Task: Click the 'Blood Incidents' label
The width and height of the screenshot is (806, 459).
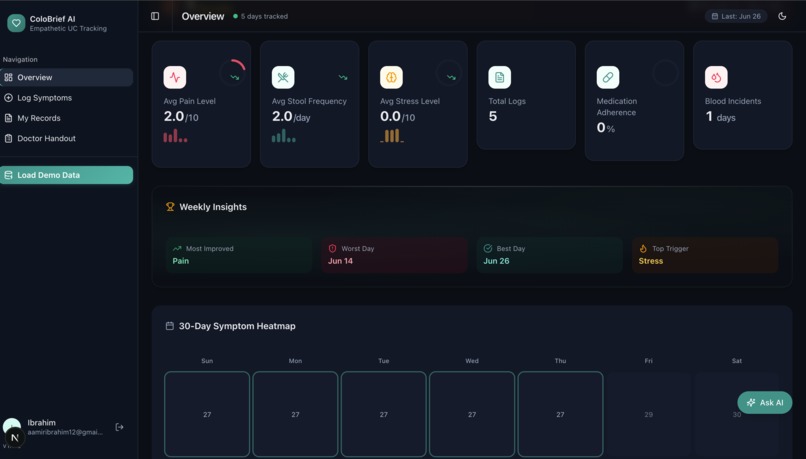Action: click(732, 101)
